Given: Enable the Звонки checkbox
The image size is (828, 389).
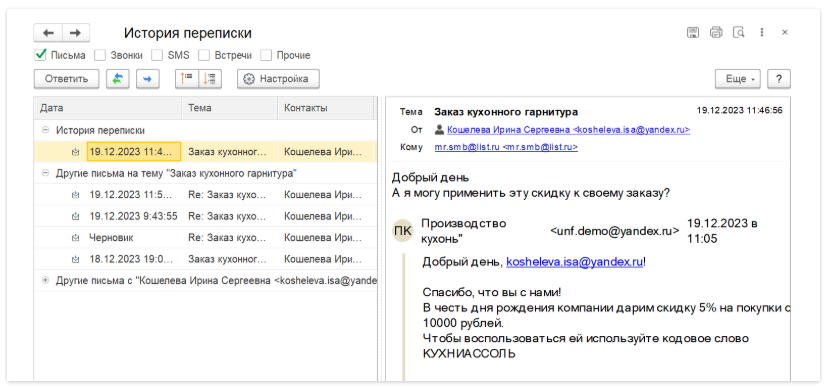Looking at the screenshot, I should click(x=100, y=55).
